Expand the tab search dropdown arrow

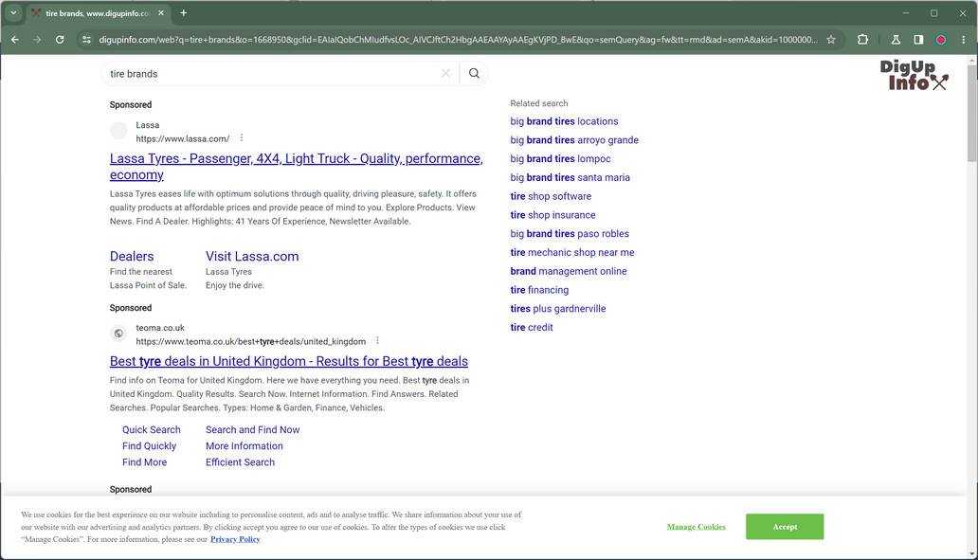(x=13, y=13)
